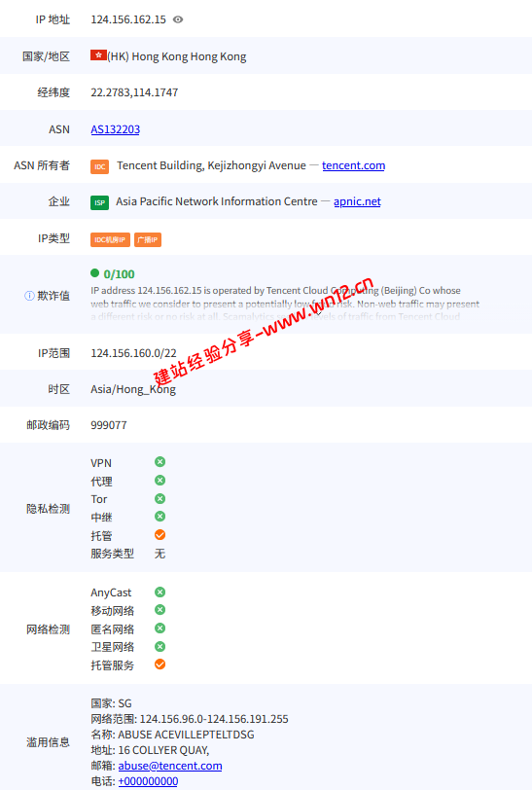532x790 pixels.
Task: Click the VPN status cross icon
Action: 160,462
